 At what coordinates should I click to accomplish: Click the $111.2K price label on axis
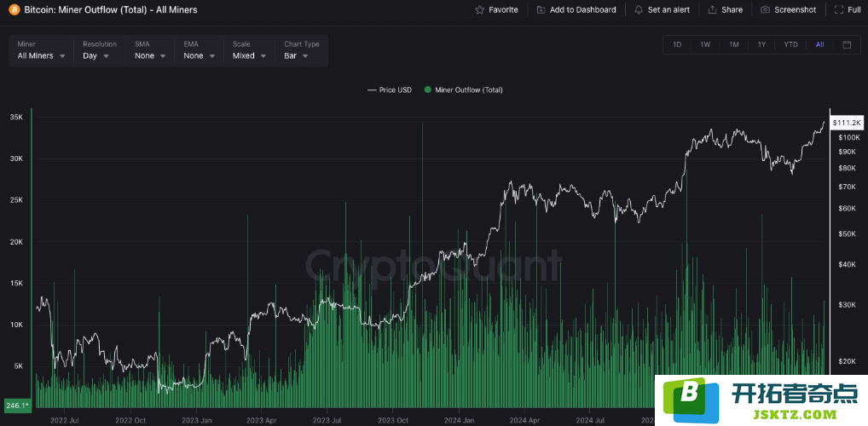(x=847, y=123)
